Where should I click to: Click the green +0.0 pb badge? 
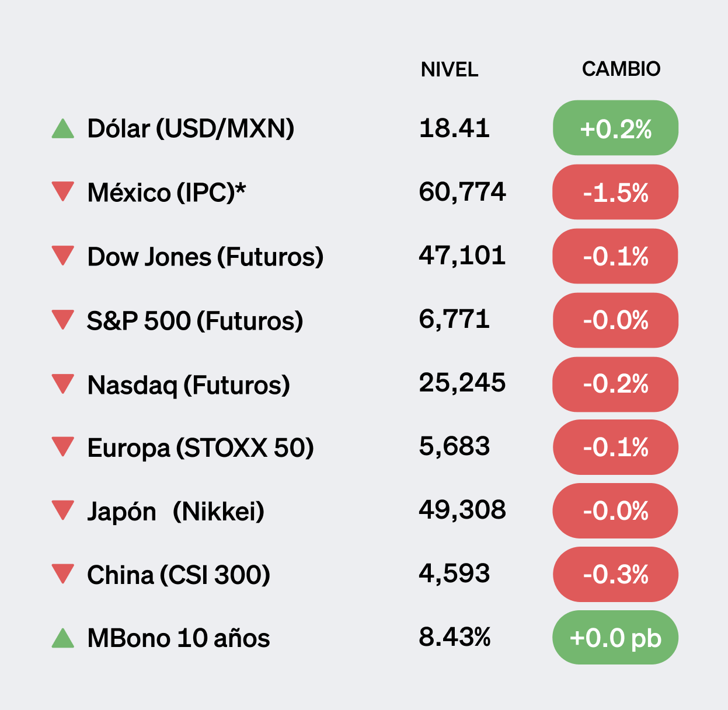(615, 638)
